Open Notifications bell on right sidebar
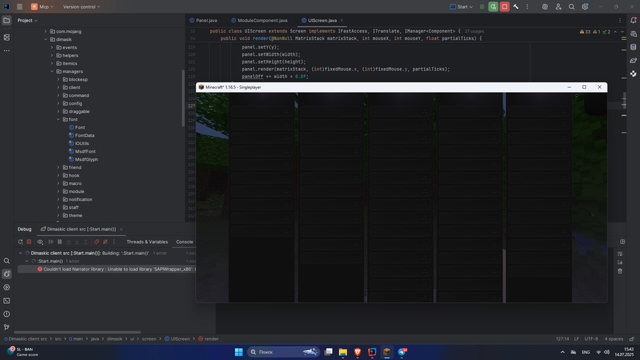 point(633,20)
